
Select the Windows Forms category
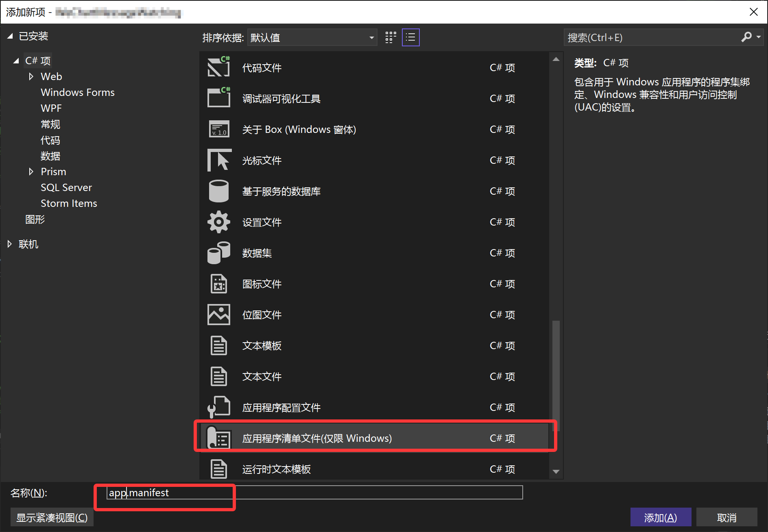click(78, 92)
